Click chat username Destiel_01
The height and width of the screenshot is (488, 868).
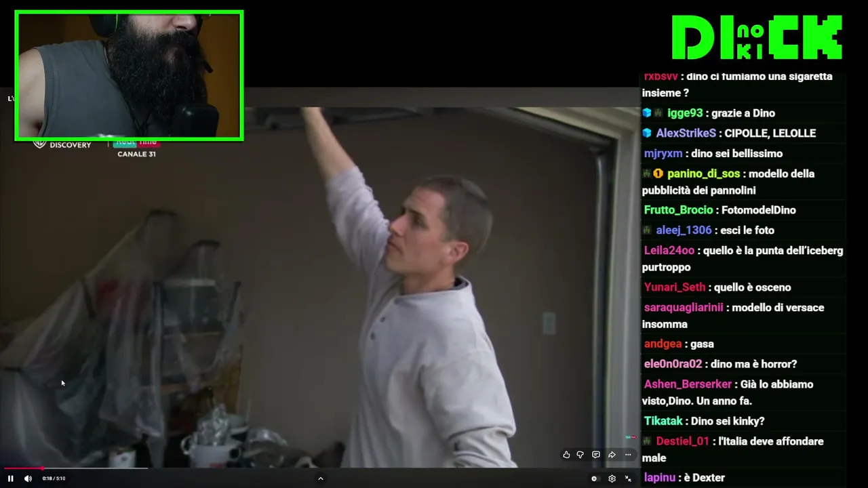(682, 441)
